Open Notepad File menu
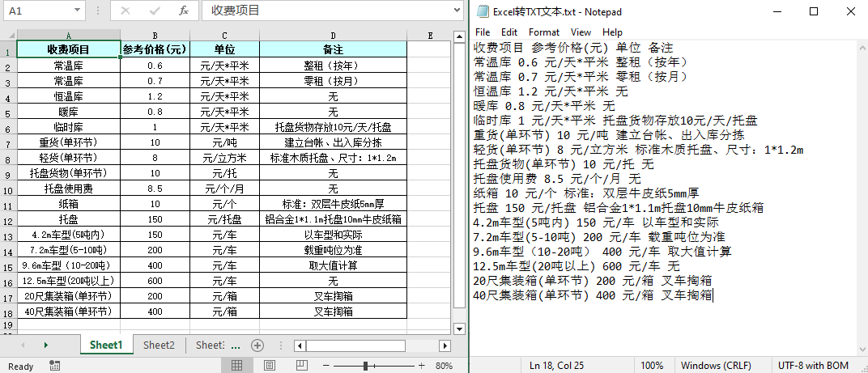 [x=482, y=32]
